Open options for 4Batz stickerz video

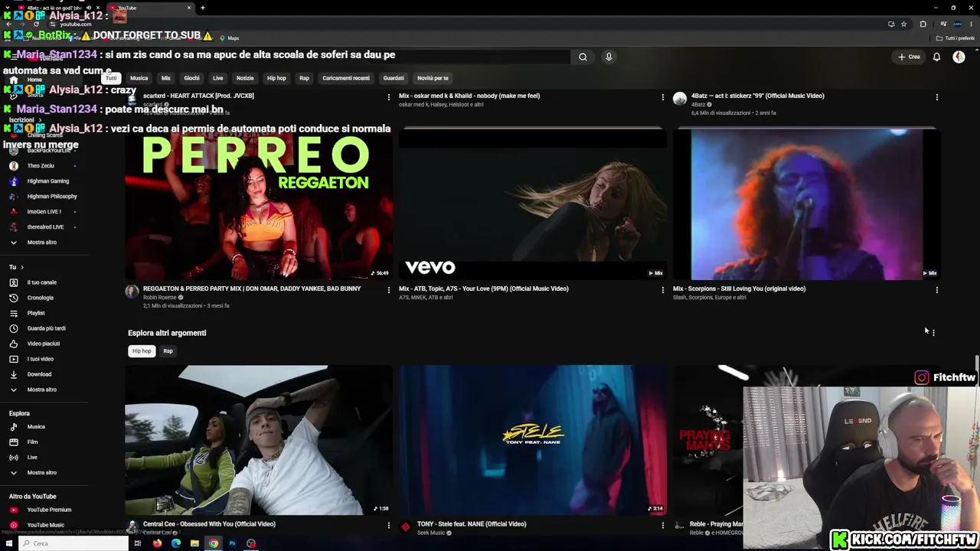(936, 97)
